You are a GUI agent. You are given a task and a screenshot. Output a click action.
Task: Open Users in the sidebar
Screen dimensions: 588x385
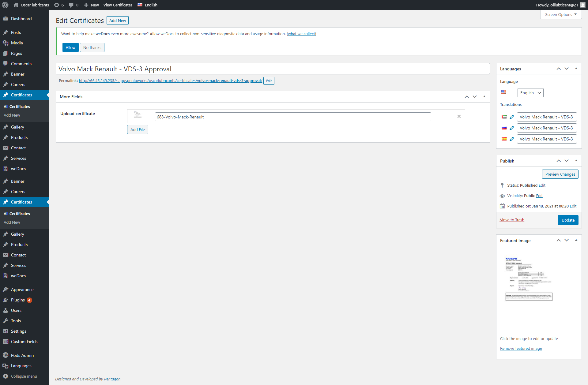pyautogui.click(x=24, y=310)
